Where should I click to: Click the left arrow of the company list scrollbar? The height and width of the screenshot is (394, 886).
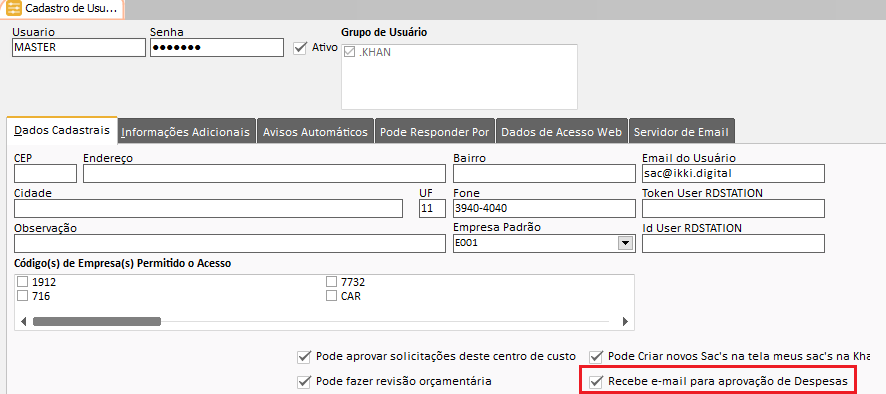pos(24,322)
